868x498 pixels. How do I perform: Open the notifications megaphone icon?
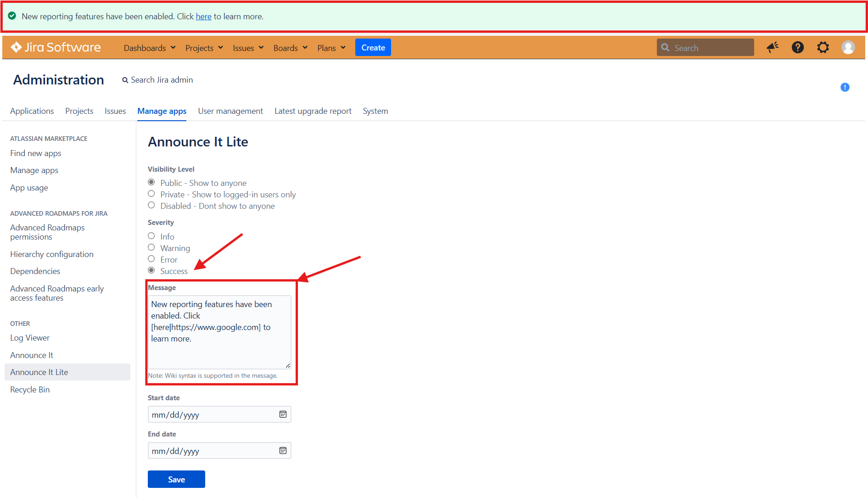[773, 47]
